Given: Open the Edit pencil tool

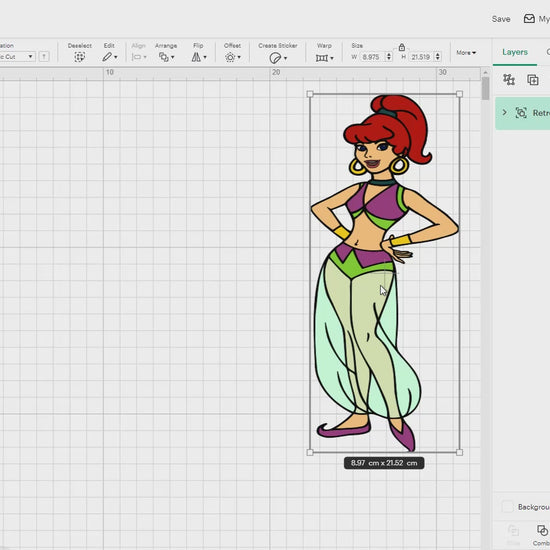Looking at the screenshot, I should [108, 57].
